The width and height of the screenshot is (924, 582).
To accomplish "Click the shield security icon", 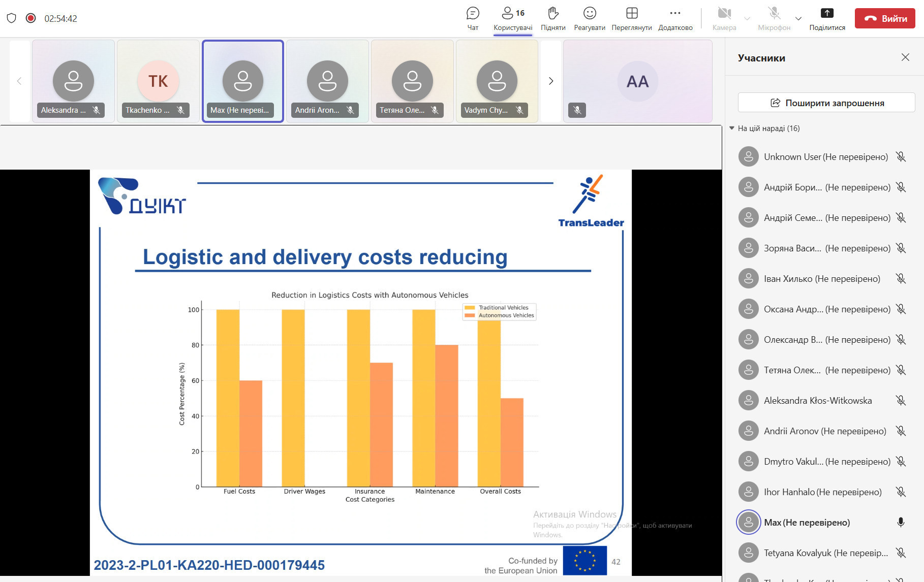I will [12, 18].
